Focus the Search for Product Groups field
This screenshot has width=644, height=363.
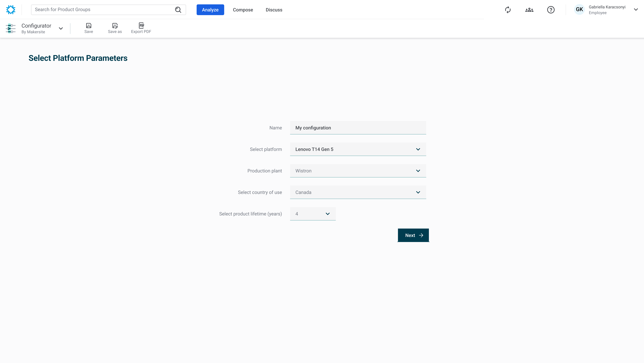coord(108,10)
